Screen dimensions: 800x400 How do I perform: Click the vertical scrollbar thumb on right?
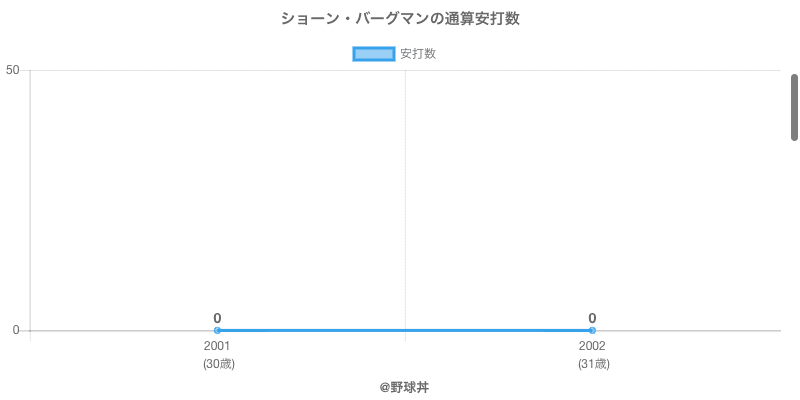coord(794,106)
